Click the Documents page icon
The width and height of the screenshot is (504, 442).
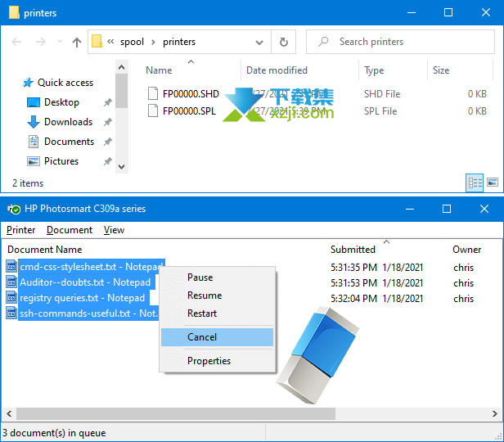[34, 142]
